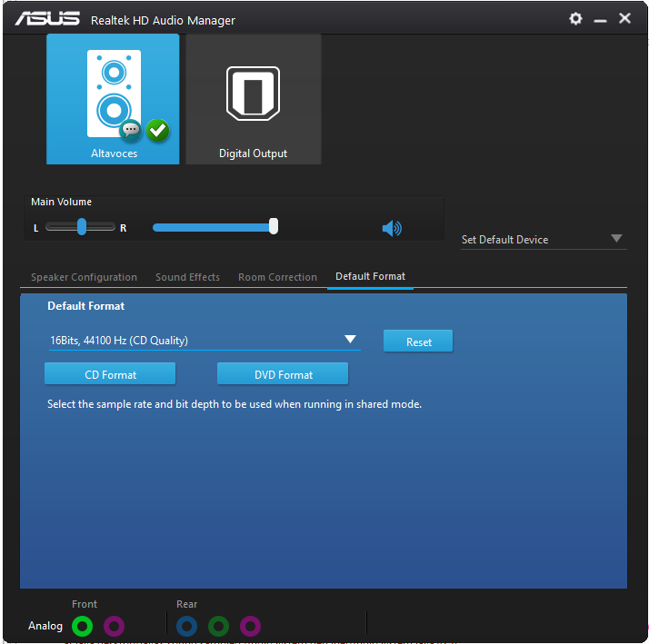Open settings with the gear icon

coord(575,18)
